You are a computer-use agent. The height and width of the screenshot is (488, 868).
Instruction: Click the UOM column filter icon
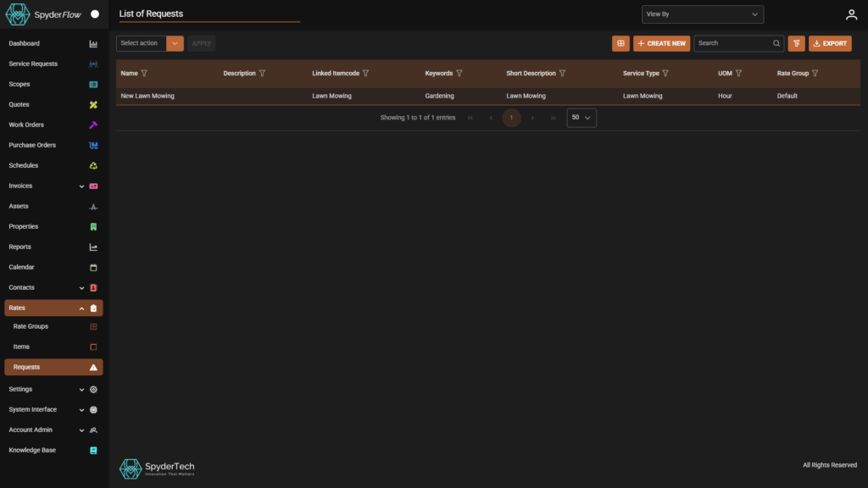click(x=738, y=73)
